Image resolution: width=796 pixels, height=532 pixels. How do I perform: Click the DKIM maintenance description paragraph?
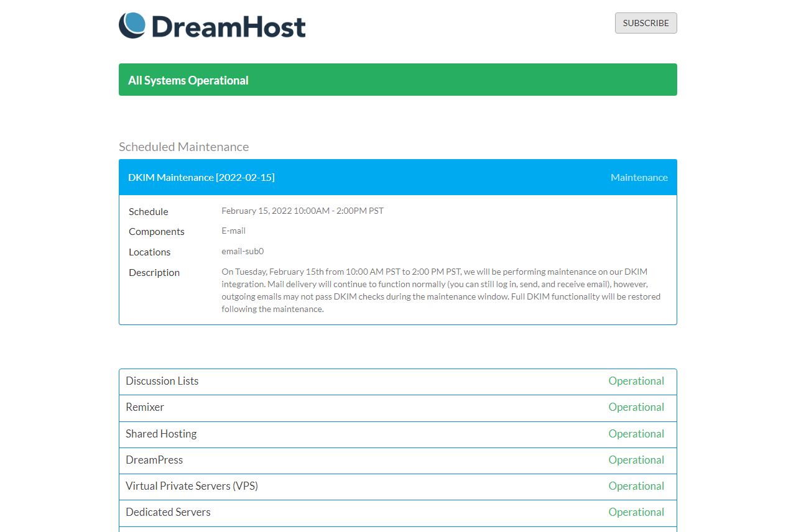coord(442,290)
